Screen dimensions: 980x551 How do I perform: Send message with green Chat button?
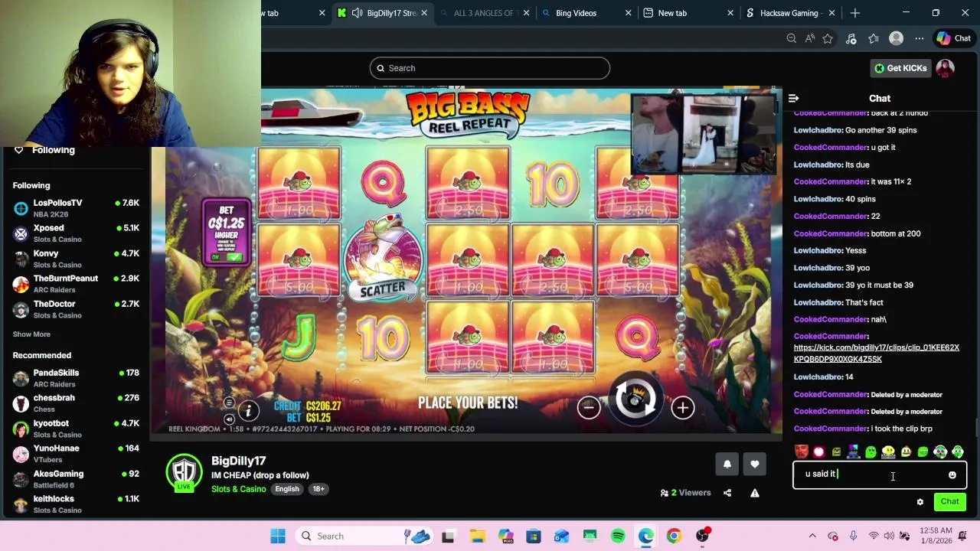pos(949,502)
